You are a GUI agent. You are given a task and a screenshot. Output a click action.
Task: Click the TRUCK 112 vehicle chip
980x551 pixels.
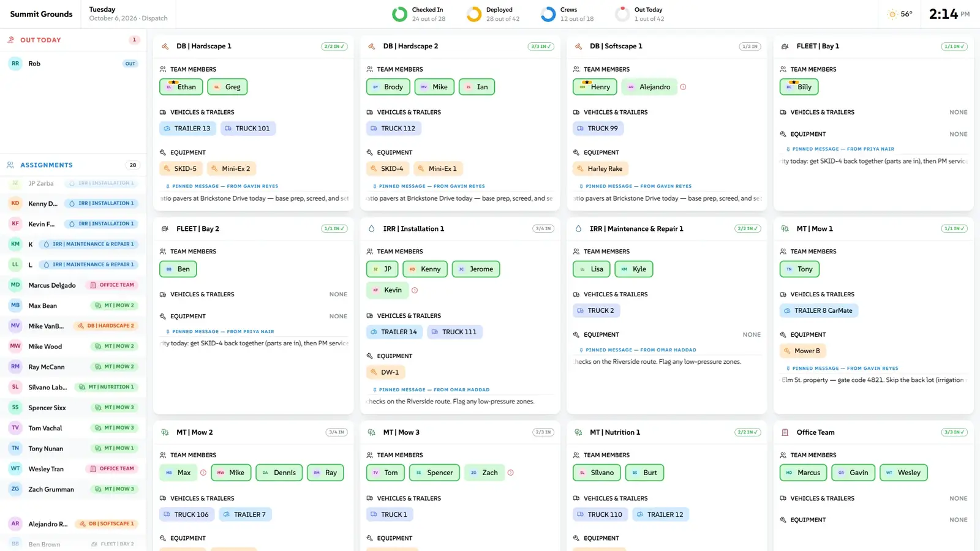click(394, 129)
